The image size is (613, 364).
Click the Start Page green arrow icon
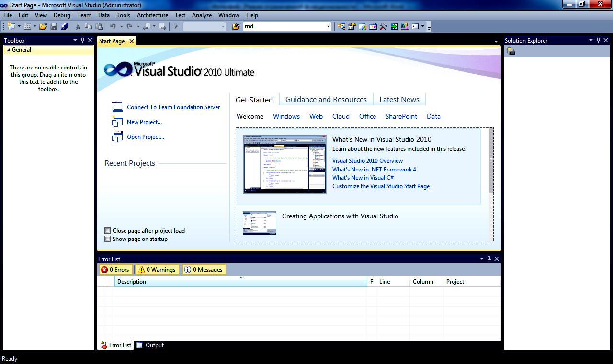pos(394,26)
